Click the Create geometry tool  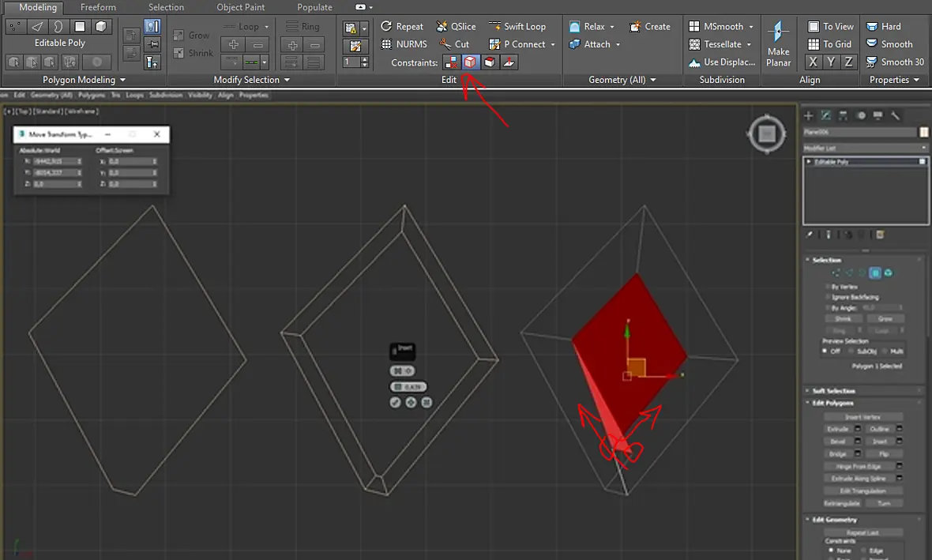650,26
